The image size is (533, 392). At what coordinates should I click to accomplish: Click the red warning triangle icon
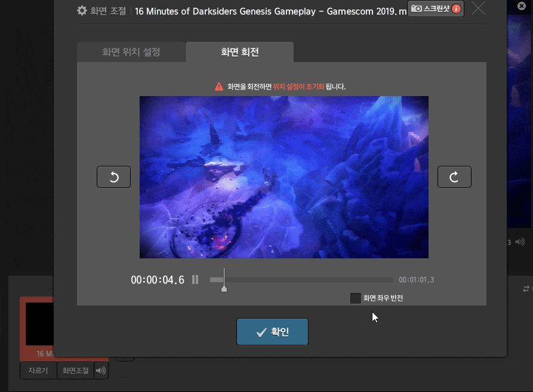219,87
